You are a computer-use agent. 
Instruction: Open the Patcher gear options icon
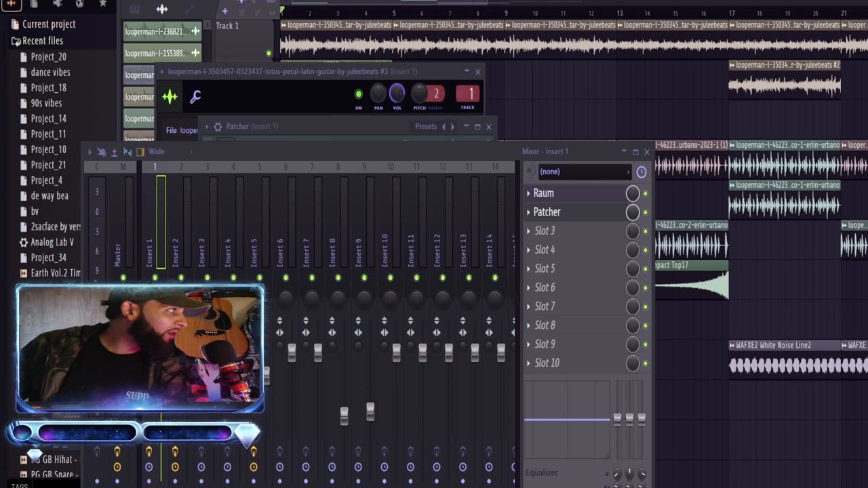pos(218,127)
